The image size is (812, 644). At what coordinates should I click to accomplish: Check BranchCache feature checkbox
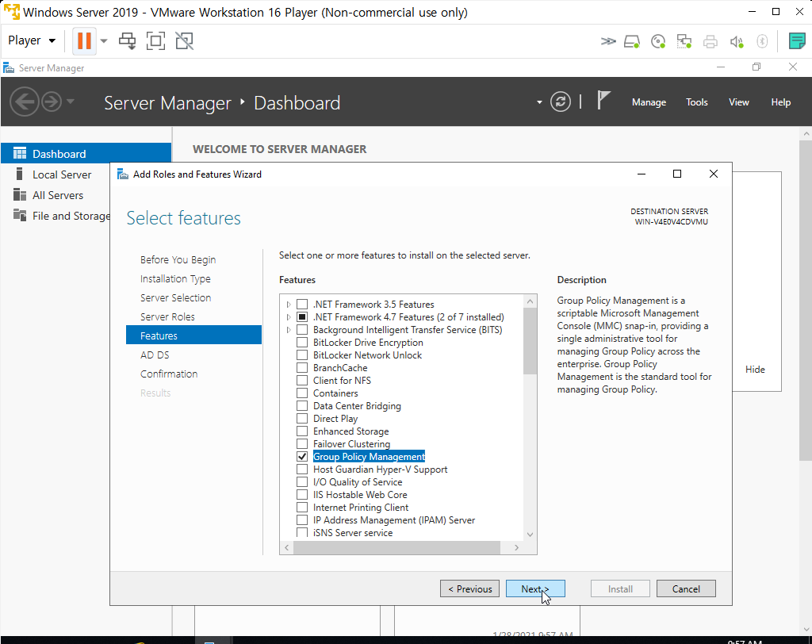click(x=302, y=368)
